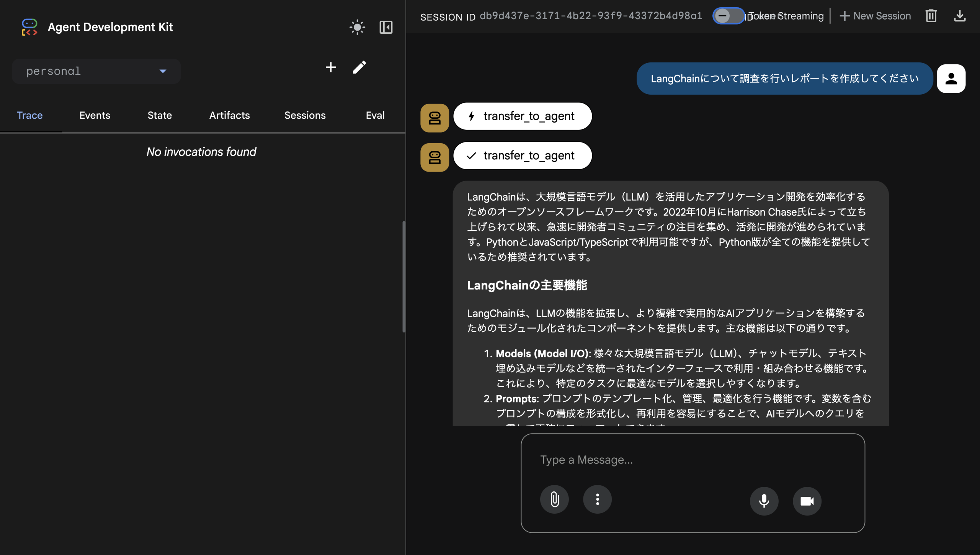Expand the app selector arrow
The height and width of the screenshot is (555, 980).
[162, 71]
